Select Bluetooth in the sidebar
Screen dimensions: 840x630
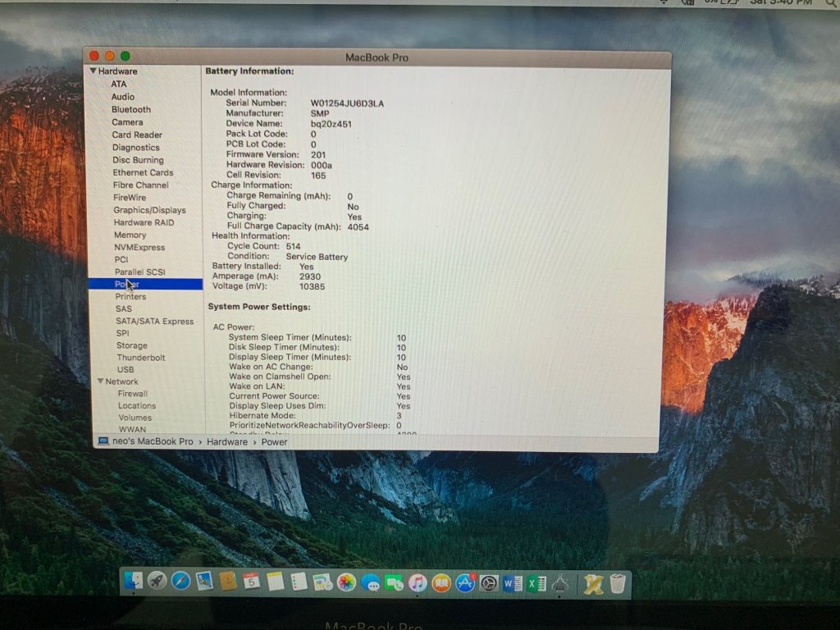tap(131, 109)
